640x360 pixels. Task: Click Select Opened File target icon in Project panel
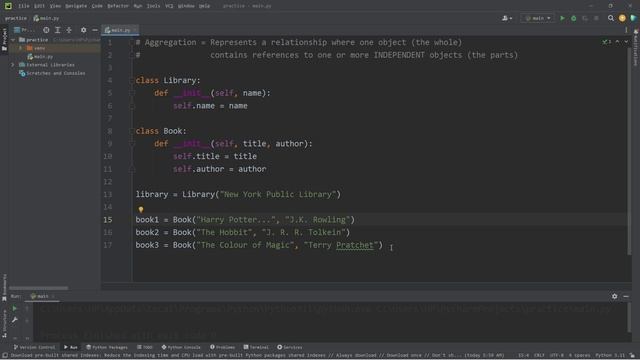click(46, 30)
